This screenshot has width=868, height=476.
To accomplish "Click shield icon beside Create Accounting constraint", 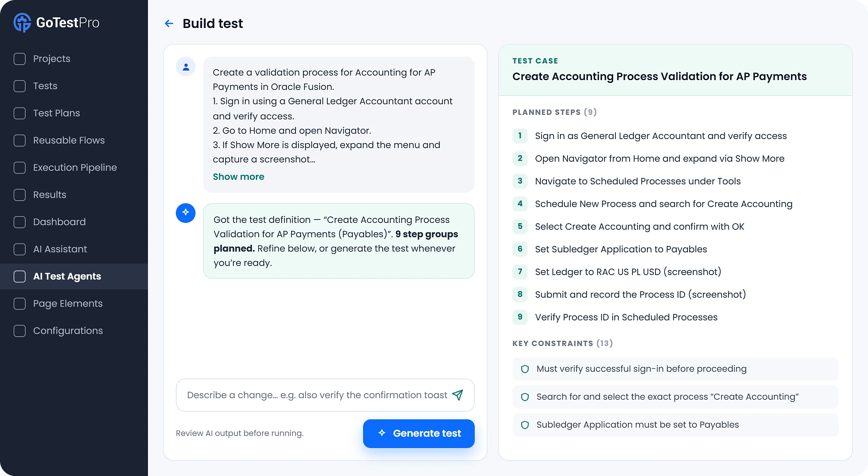I will (x=525, y=397).
